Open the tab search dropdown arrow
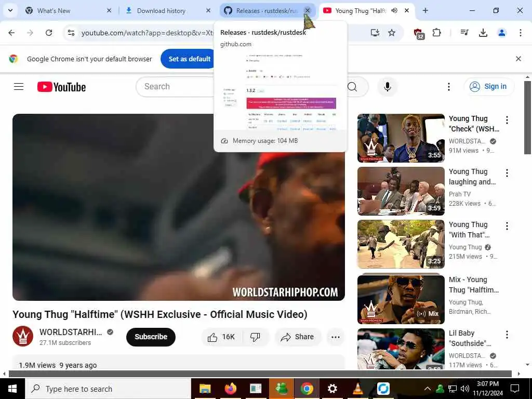532x399 pixels. (x=10, y=10)
